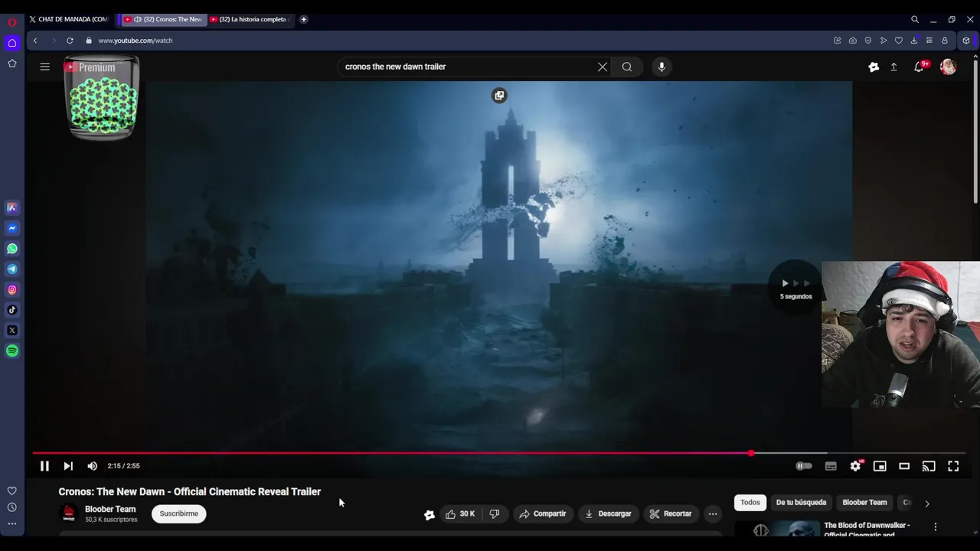Viewport: 980px width, 551px height.
Task: Open Opera easy setup sliders
Action: 929,41
